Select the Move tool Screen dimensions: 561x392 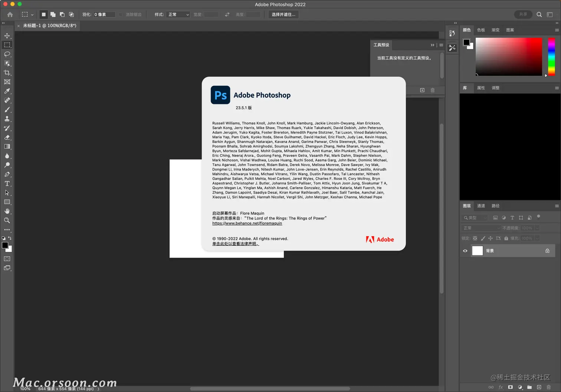coord(7,36)
